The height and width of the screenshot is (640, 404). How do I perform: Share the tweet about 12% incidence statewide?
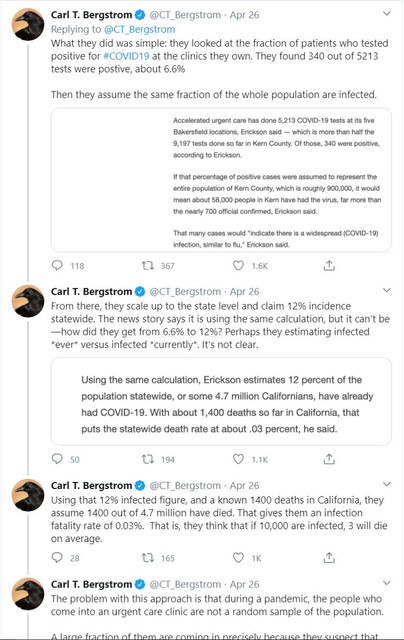pyautogui.click(x=329, y=459)
